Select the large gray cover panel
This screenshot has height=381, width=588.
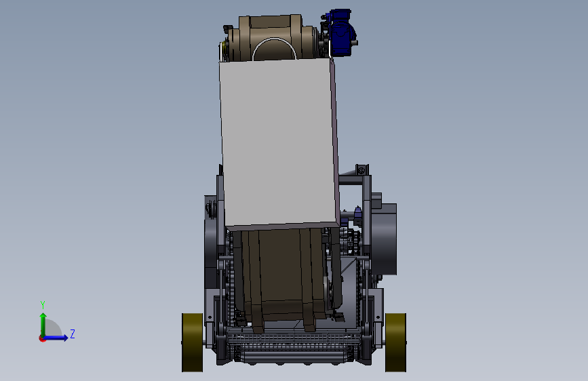click(x=279, y=144)
